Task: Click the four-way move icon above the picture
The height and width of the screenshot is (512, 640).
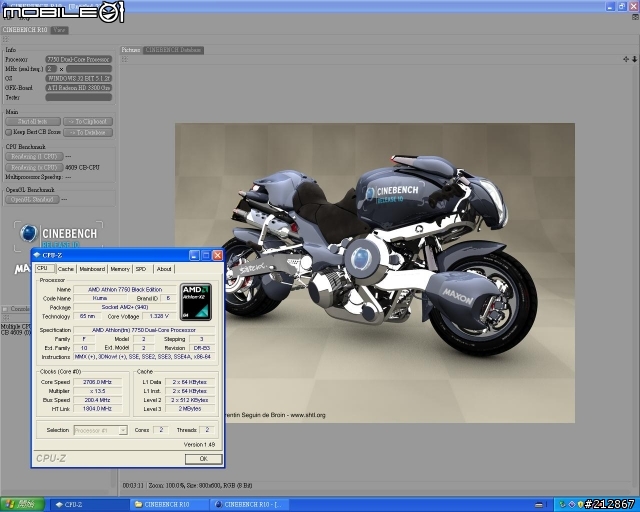Action: (626, 59)
